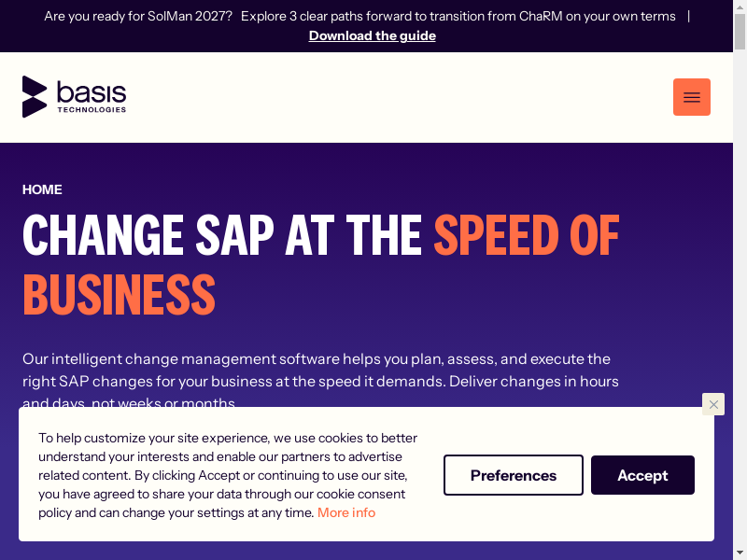The width and height of the screenshot is (747, 560).
Task: Accept cookies with the Accept button
Action: pos(642,475)
